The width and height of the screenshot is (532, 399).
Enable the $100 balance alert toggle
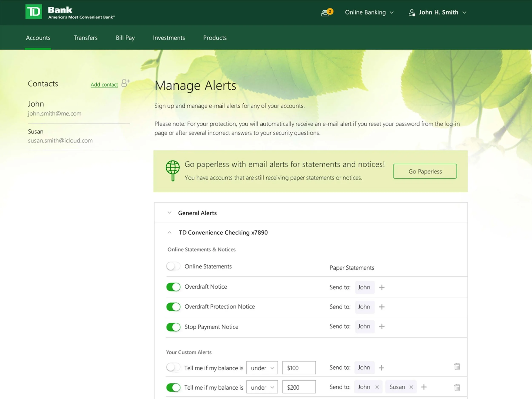(x=173, y=367)
